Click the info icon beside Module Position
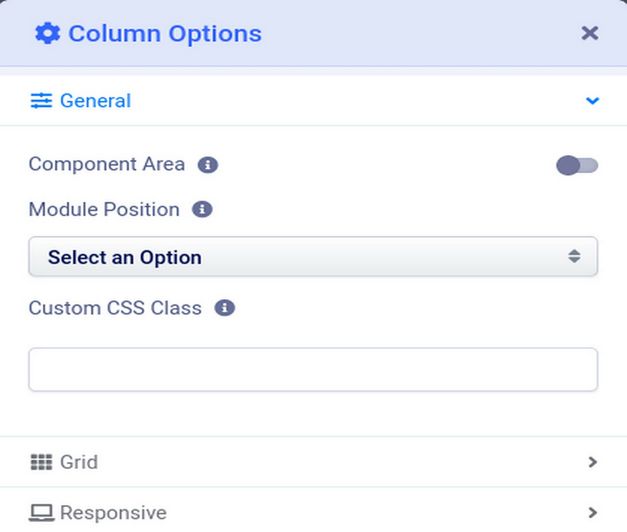 (202, 210)
